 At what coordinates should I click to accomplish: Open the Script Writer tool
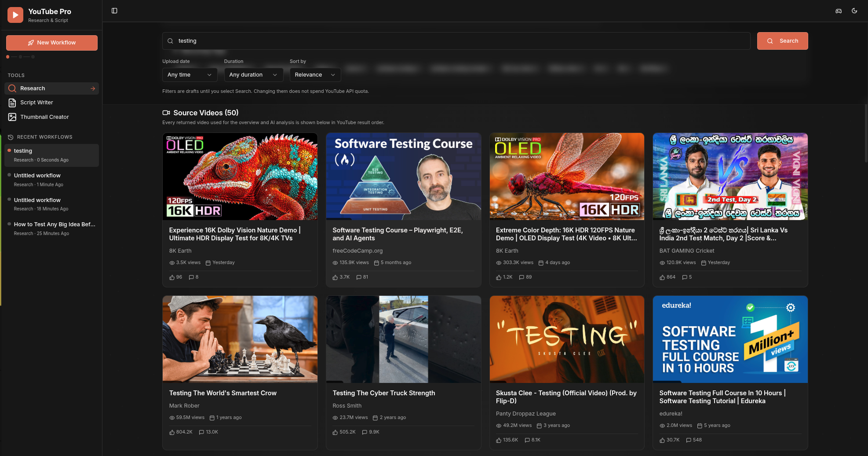[52, 103]
